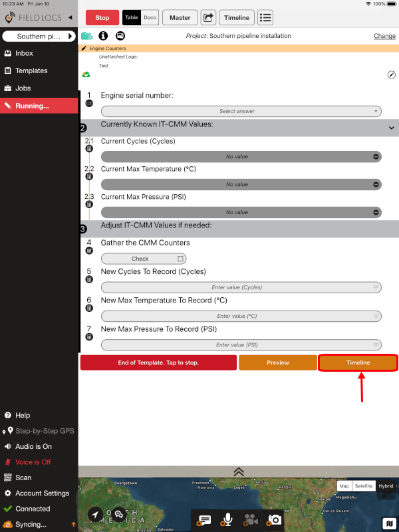Open Templates in the sidebar
Viewport: 399px width, 532px height.
(31, 70)
